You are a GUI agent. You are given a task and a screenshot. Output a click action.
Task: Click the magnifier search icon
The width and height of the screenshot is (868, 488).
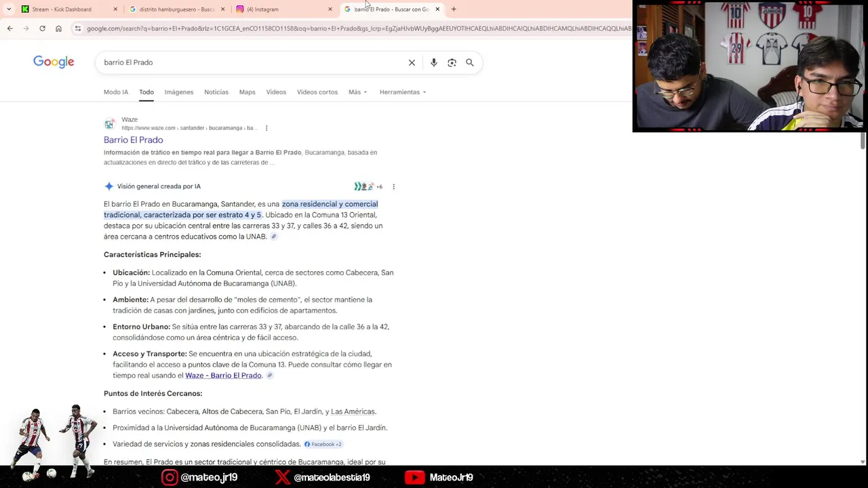click(x=469, y=62)
